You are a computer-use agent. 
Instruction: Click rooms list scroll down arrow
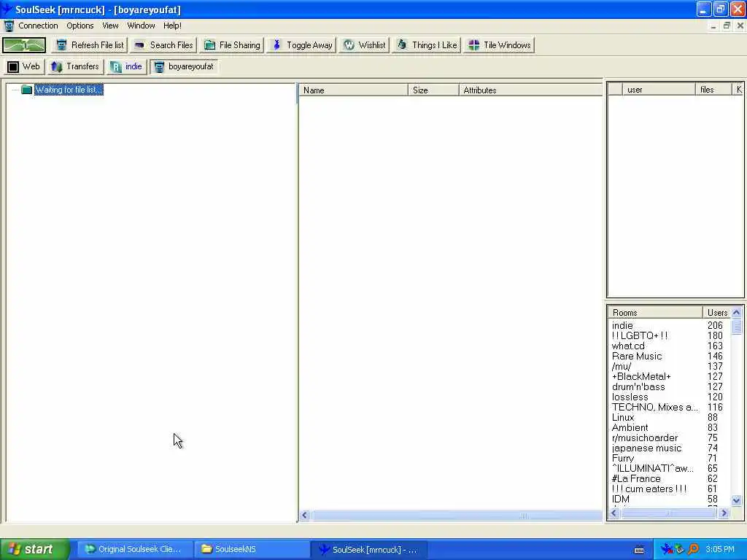737,500
